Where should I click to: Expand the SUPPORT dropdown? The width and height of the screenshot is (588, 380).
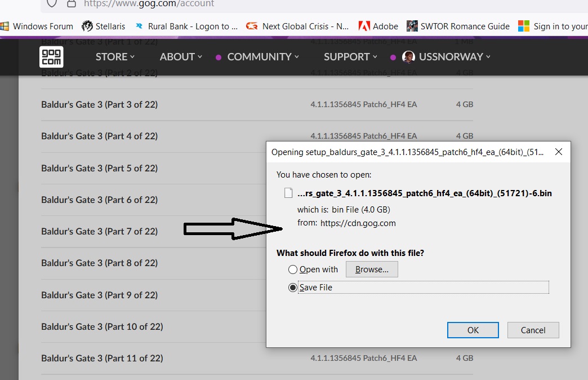350,57
